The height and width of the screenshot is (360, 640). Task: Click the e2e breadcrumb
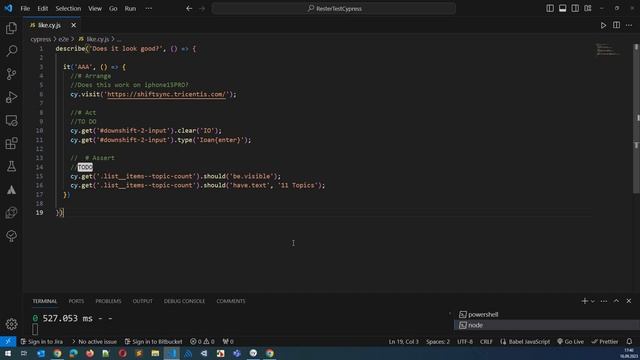(63, 39)
